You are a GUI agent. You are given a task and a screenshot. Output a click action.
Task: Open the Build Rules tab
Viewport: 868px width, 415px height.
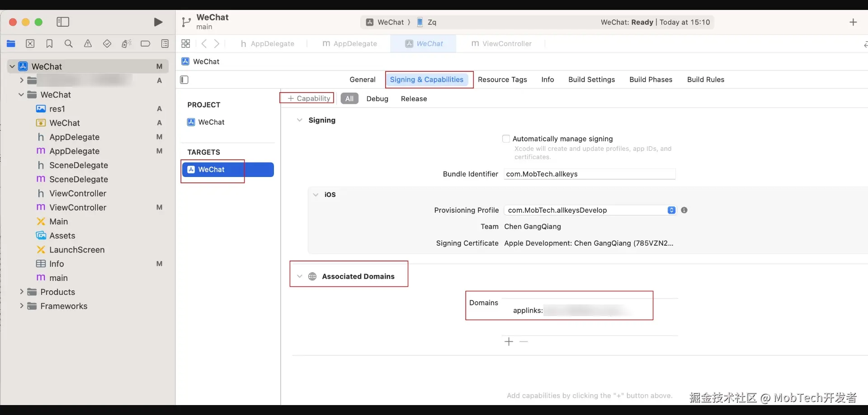[x=706, y=79]
